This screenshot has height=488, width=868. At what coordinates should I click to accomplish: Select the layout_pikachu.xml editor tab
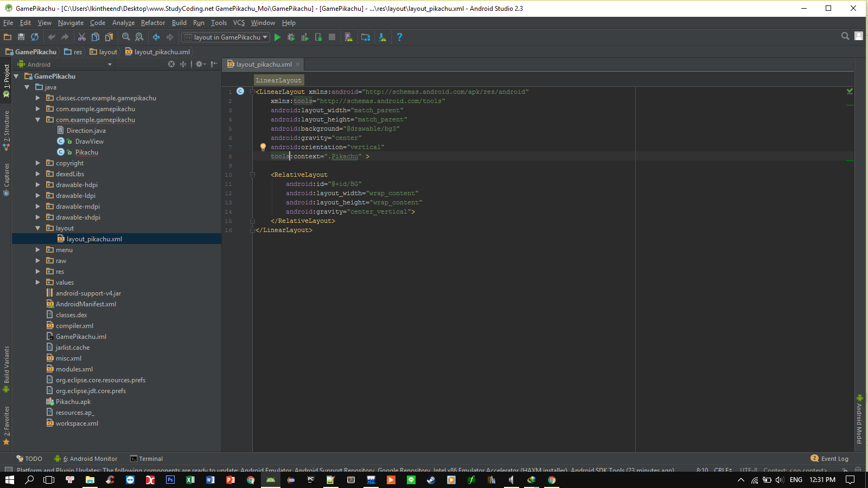(264, 65)
